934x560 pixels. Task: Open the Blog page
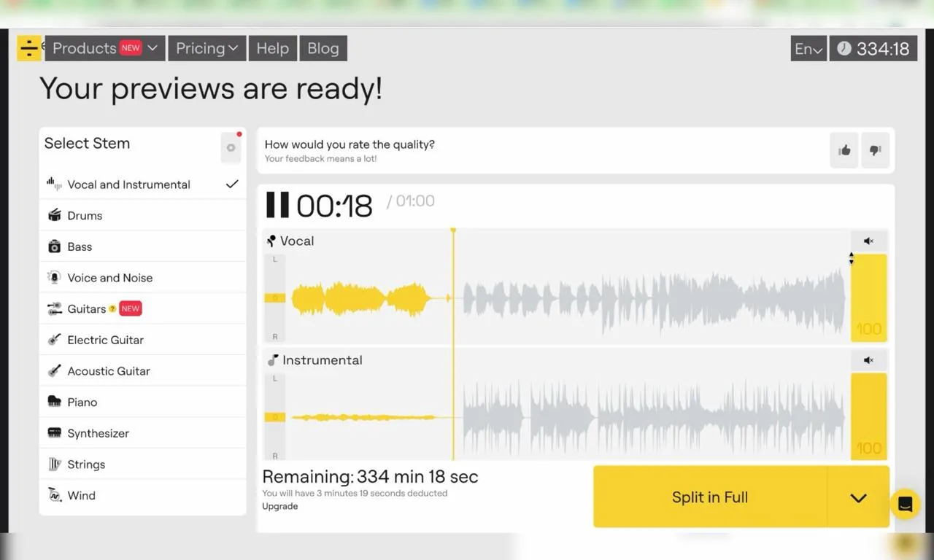pyautogui.click(x=323, y=48)
